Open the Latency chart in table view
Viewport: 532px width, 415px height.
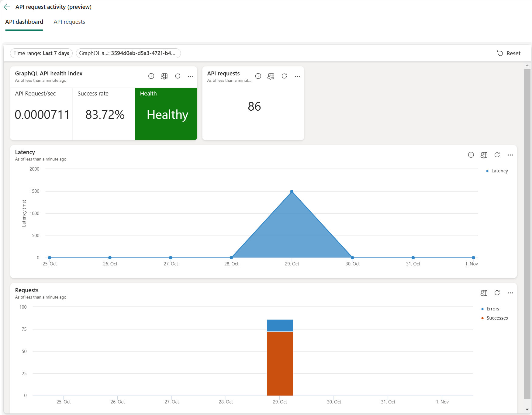point(484,155)
